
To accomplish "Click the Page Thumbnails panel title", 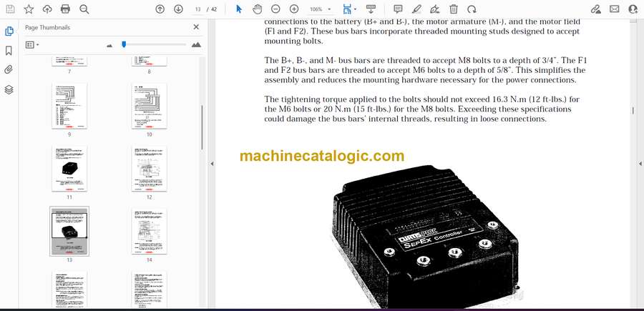I will (48, 27).
